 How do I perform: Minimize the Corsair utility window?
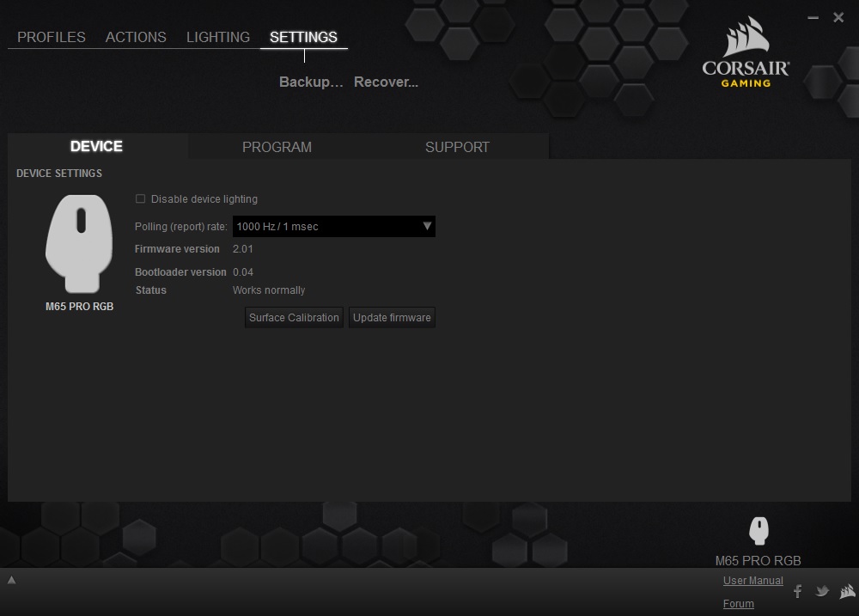pos(813,17)
